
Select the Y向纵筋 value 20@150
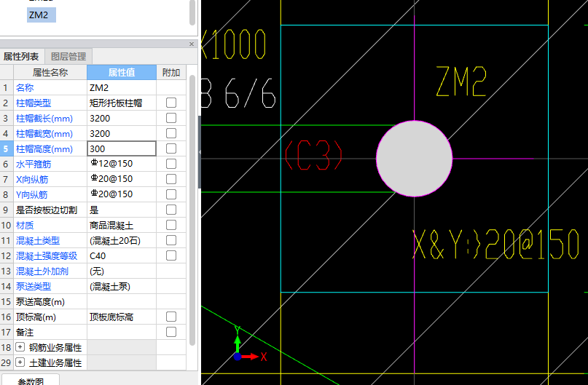(x=122, y=194)
